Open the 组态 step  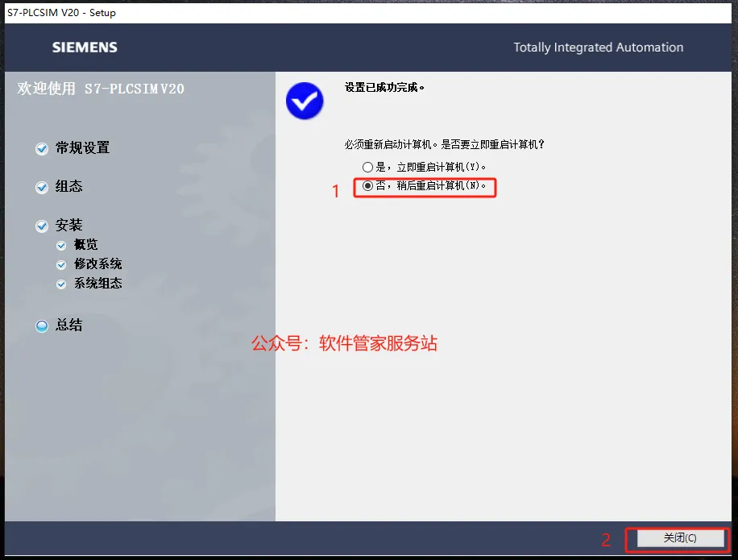click(68, 186)
